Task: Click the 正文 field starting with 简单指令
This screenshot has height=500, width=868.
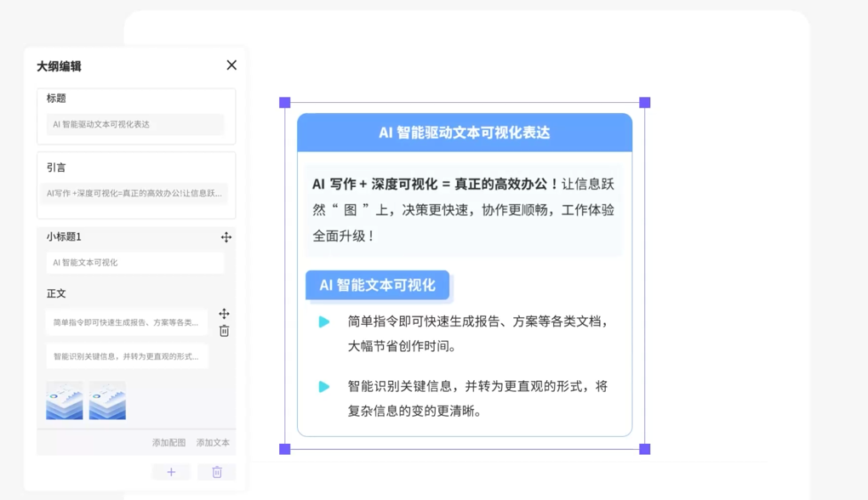Action: (x=126, y=322)
